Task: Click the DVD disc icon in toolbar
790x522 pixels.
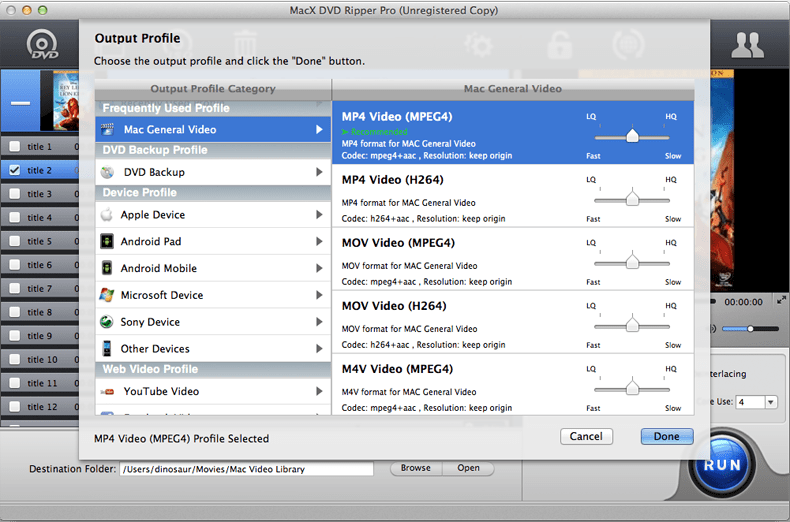Action: pos(42,45)
